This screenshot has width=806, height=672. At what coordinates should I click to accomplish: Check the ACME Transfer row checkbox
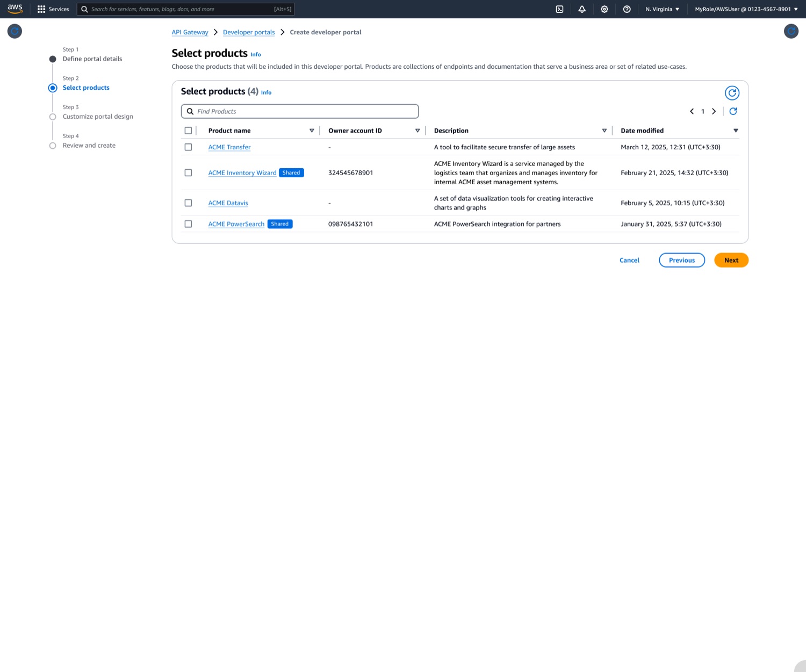click(x=188, y=147)
